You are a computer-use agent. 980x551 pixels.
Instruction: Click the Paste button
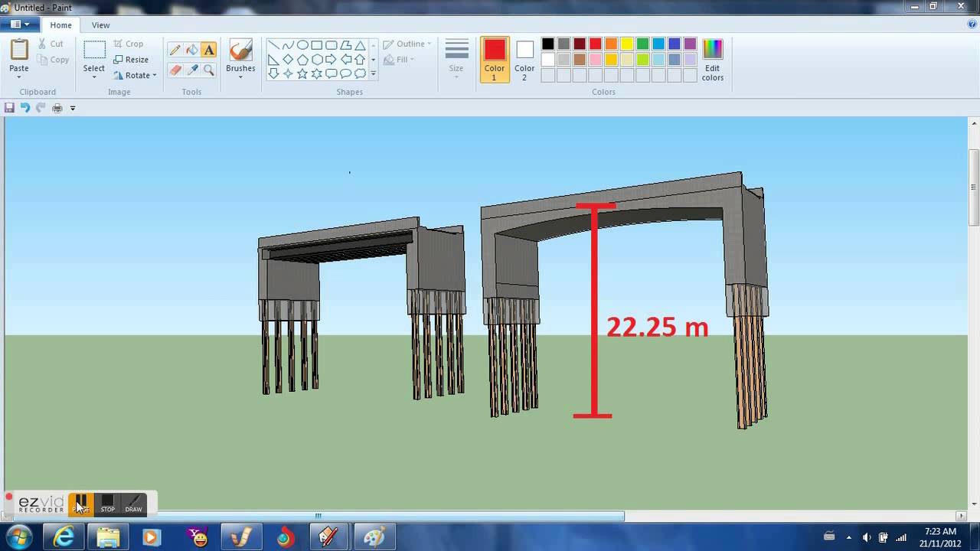tap(19, 57)
